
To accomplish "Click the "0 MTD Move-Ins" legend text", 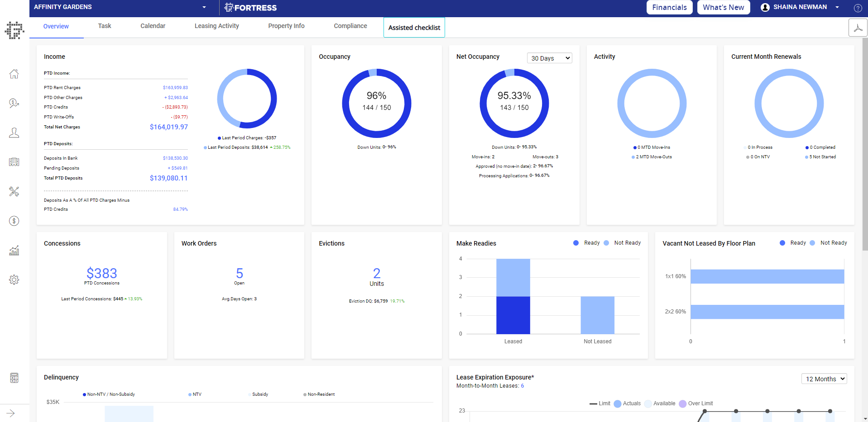I will (x=654, y=147).
